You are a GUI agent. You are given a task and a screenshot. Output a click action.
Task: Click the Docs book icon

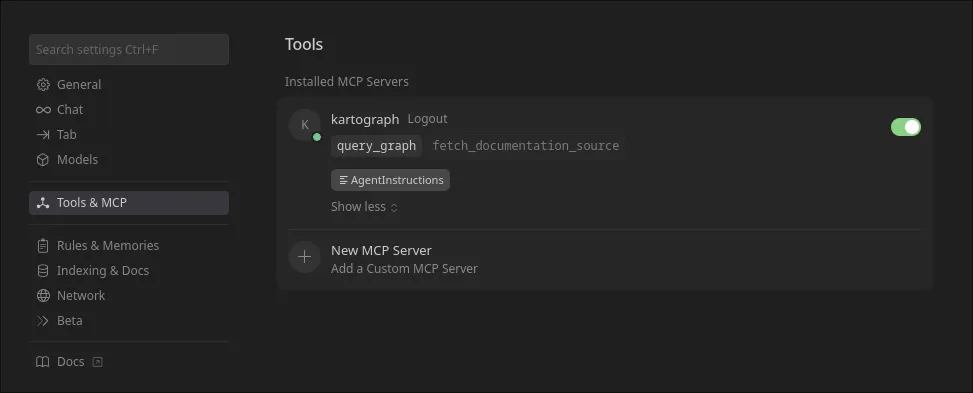click(x=43, y=362)
